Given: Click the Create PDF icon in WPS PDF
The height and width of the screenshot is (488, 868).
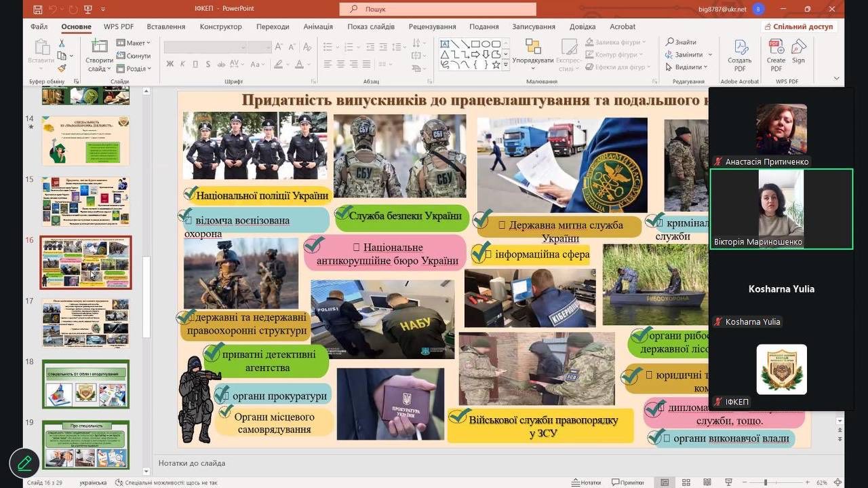Looking at the screenshot, I should (776, 47).
